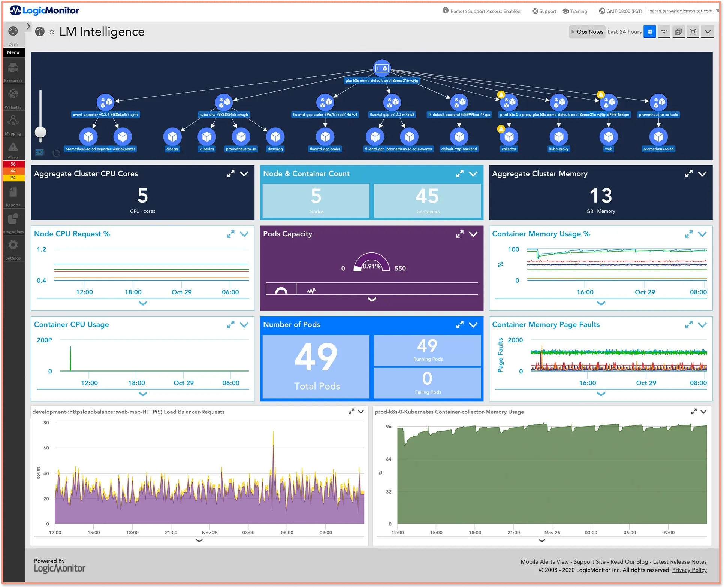Open the Pods Capacity widget menu
Viewport: 724px width, 588px height.
[x=473, y=234]
